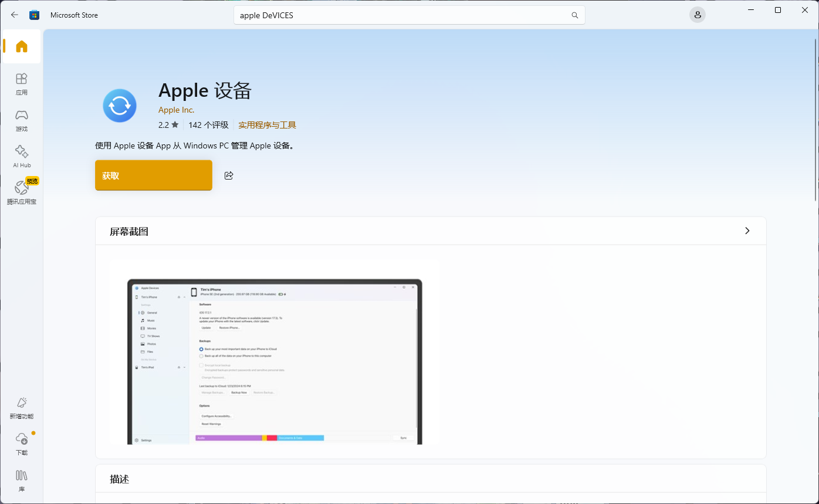View your 下载 downloads list

click(x=21, y=443)
